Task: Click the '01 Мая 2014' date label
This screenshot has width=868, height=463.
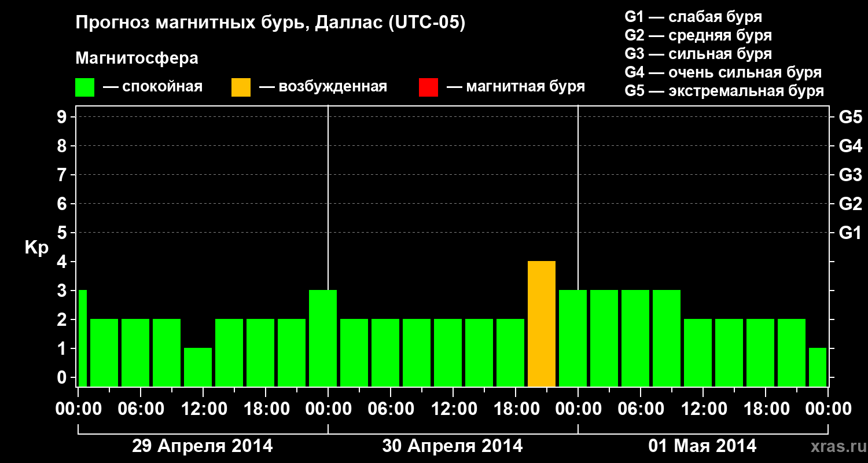Action: pos(703,446)
